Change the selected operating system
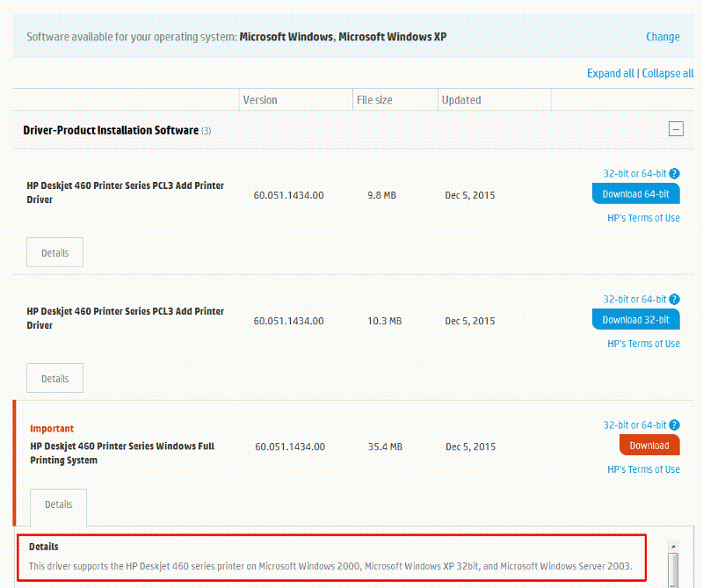 point(663,37)
